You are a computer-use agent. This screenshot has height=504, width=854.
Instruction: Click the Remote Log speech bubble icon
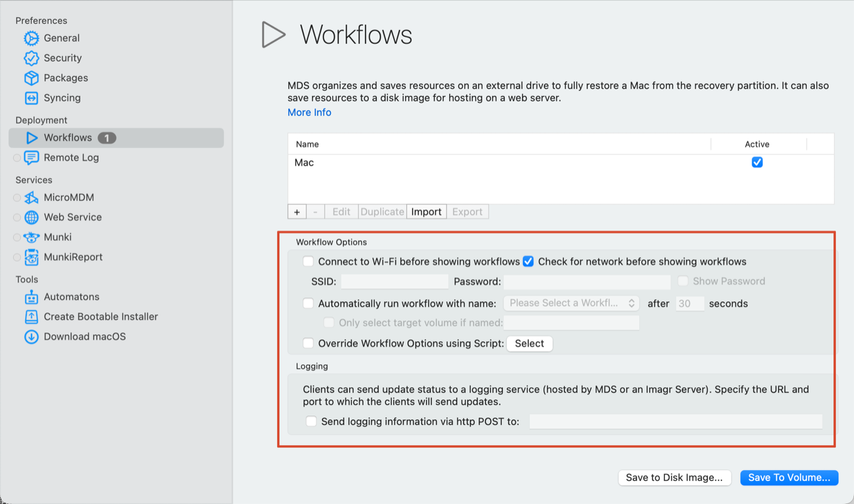31,158
